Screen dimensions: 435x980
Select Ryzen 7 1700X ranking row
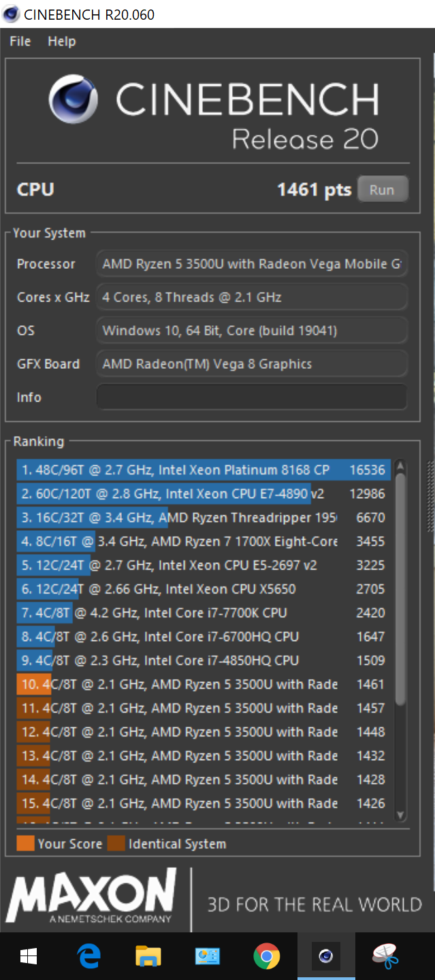204,541
